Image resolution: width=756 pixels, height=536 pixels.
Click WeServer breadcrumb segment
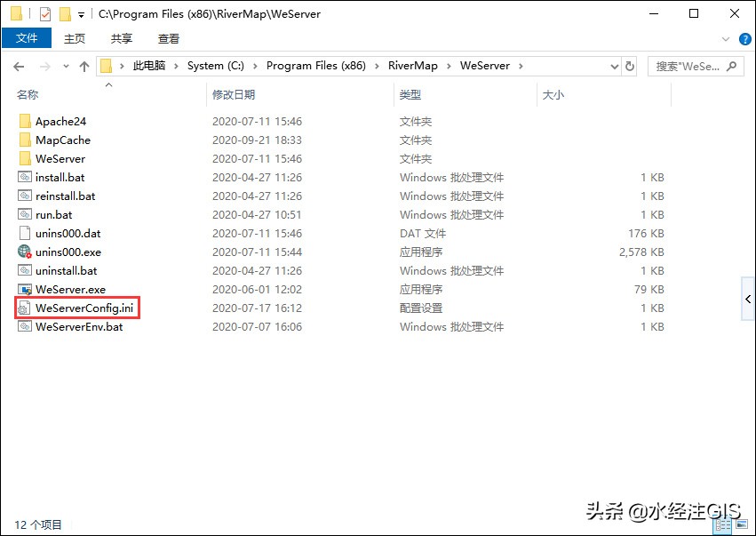[x=484, y=66]
